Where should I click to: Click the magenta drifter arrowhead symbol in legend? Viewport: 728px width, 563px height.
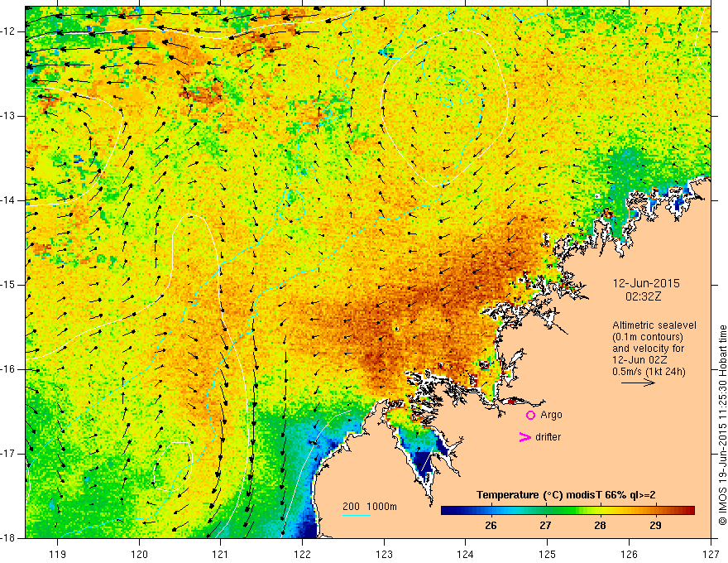tap(524, 437)
